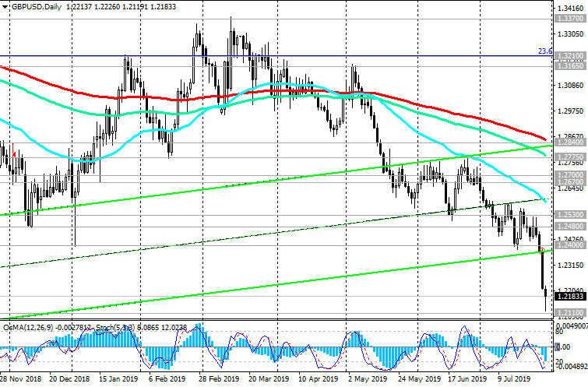Click the 10 Apr 2019 date label
The width and height of the screenshot is (588, 387).
pos(318,378)
